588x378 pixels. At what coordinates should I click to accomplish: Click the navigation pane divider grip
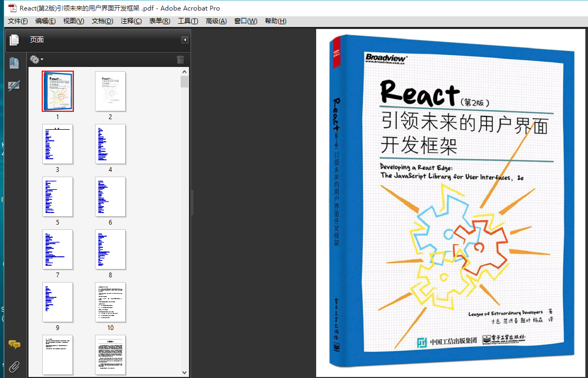tap(192, 202)
